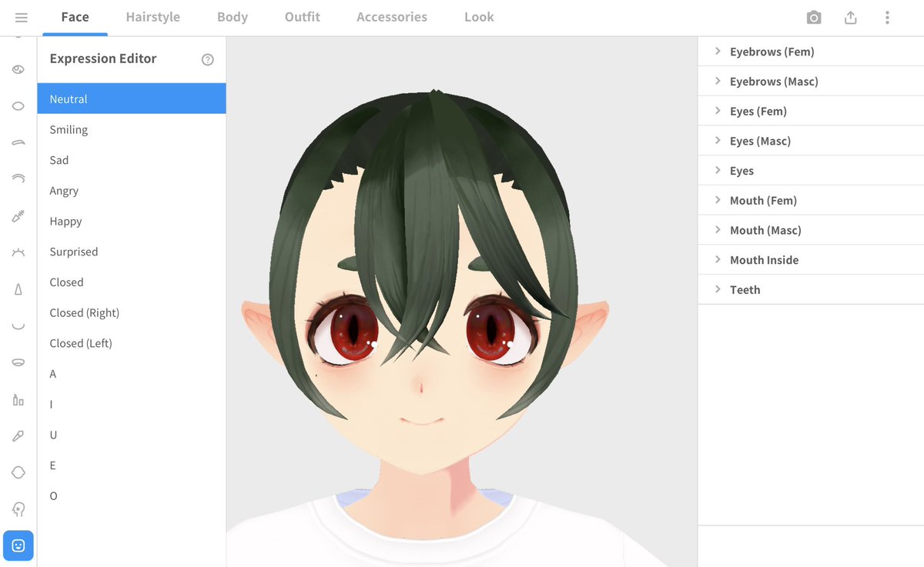Expand the Mouth (Fem) section

pos(811,201)
